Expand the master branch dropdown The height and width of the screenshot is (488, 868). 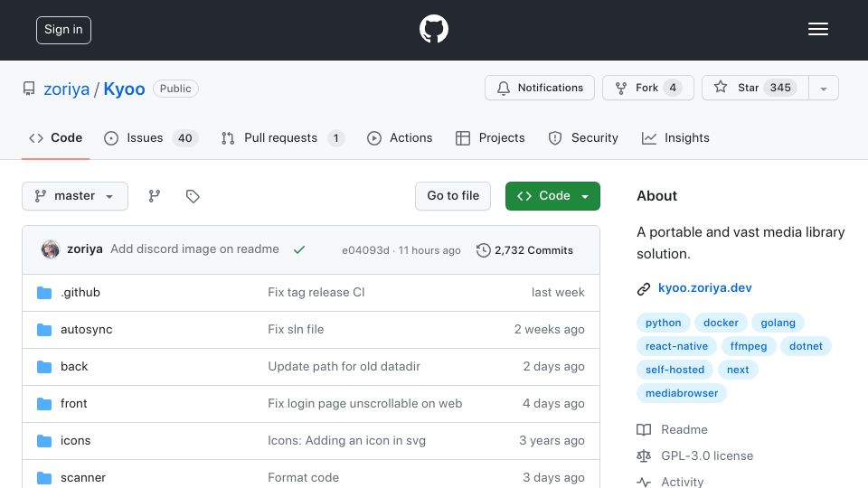click(x=75, y=196)
